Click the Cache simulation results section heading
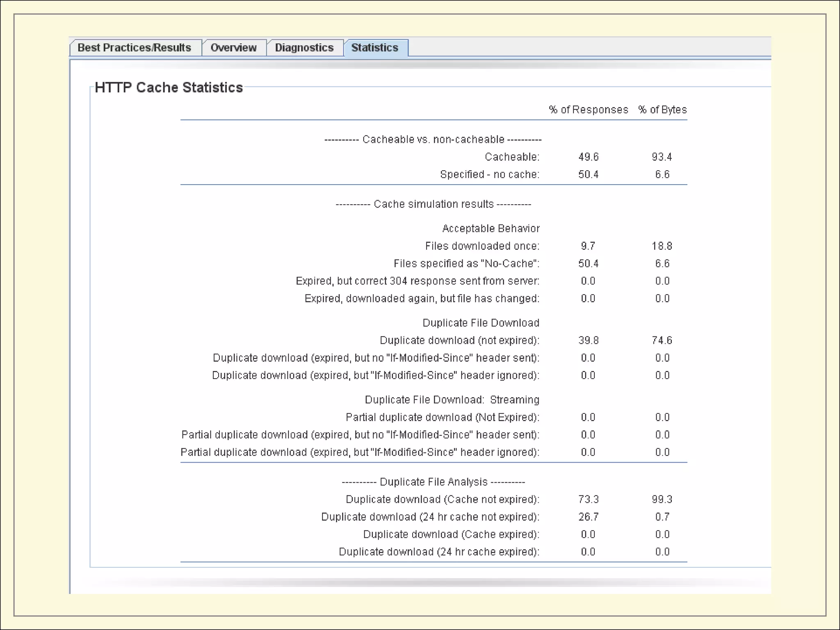840x630 pixels. (x=433, y=204)
